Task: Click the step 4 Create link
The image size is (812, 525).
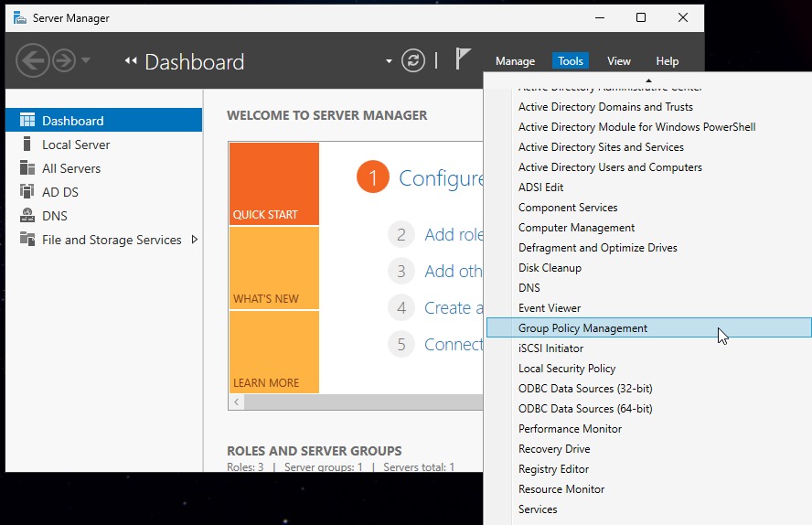Action: (454, 308)
